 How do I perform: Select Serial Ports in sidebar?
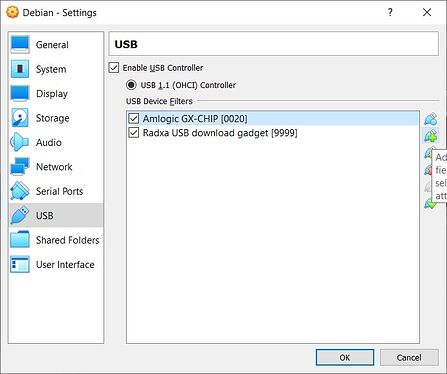(56, 191)
